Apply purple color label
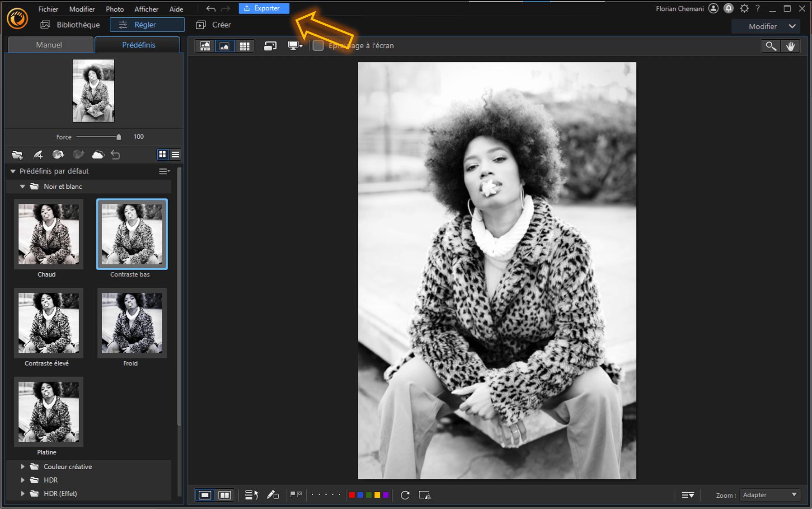812x509 pixels. click(386, 495)
